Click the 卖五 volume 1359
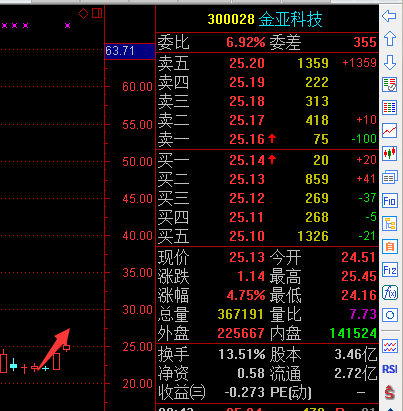The image size is (403, 411). (x=313, y=63)
